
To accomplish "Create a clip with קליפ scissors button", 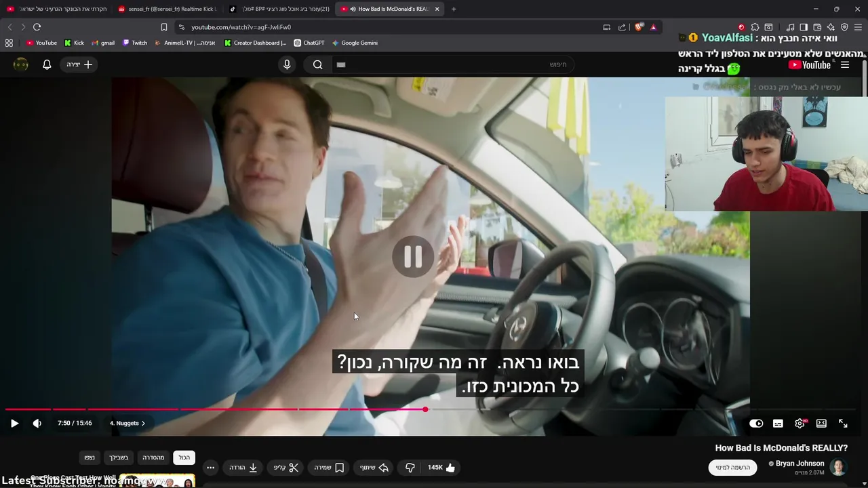I will click(286, 467).
